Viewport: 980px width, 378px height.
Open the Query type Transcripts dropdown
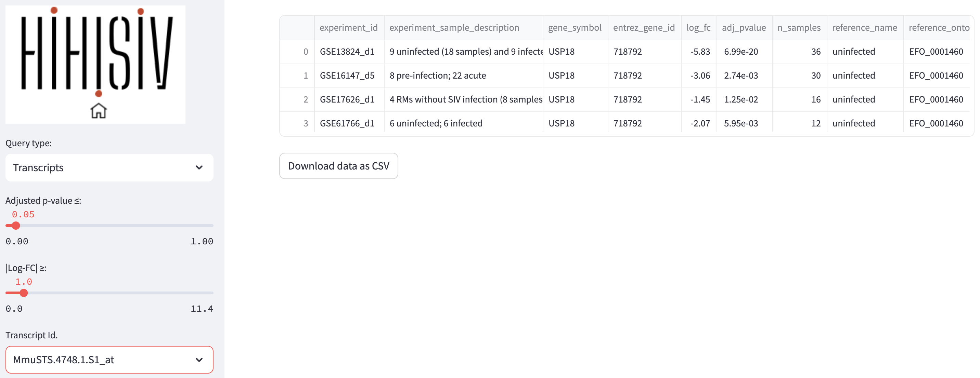tap(109, 167)
